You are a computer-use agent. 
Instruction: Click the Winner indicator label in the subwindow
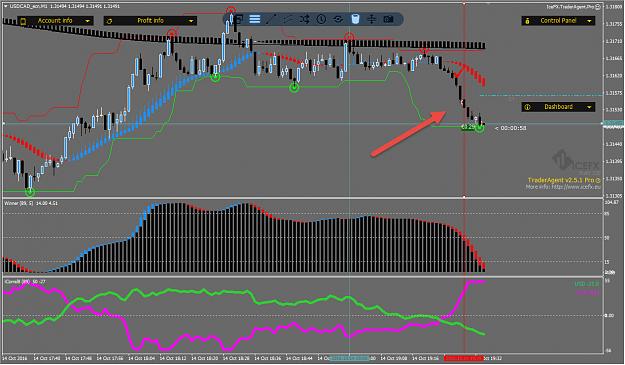point(31,203)
